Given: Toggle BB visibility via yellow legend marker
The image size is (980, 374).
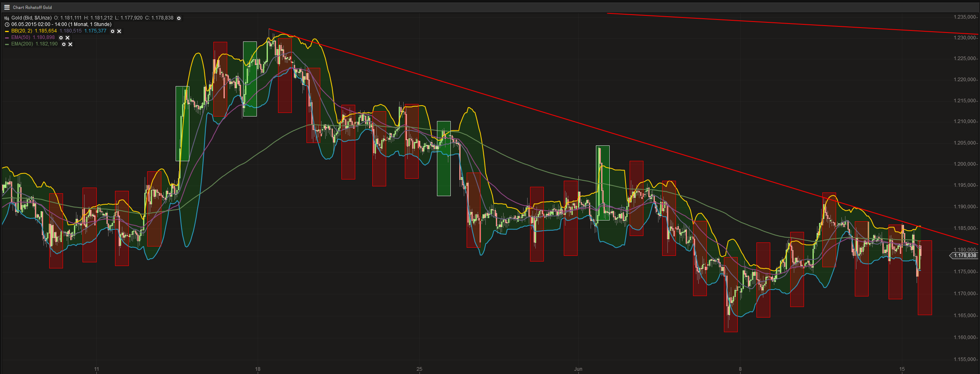Looking at the screenshot, I should pos(7,31).
